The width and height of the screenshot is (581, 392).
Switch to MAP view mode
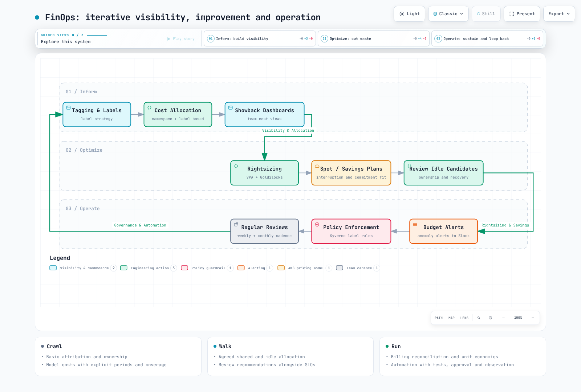pyautogui.click(x=451, y=318)
